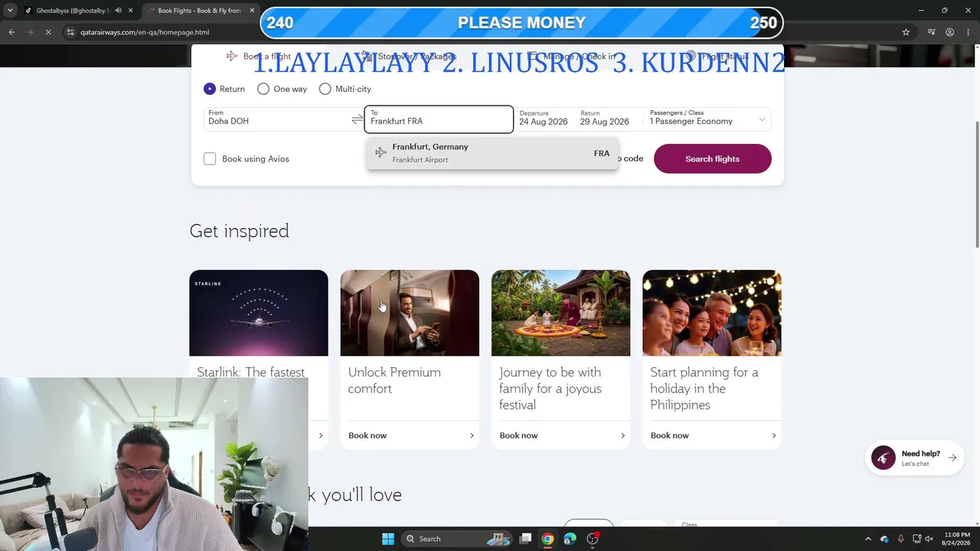Open the OneDrive cloud tray icon

tap(884, 539)
